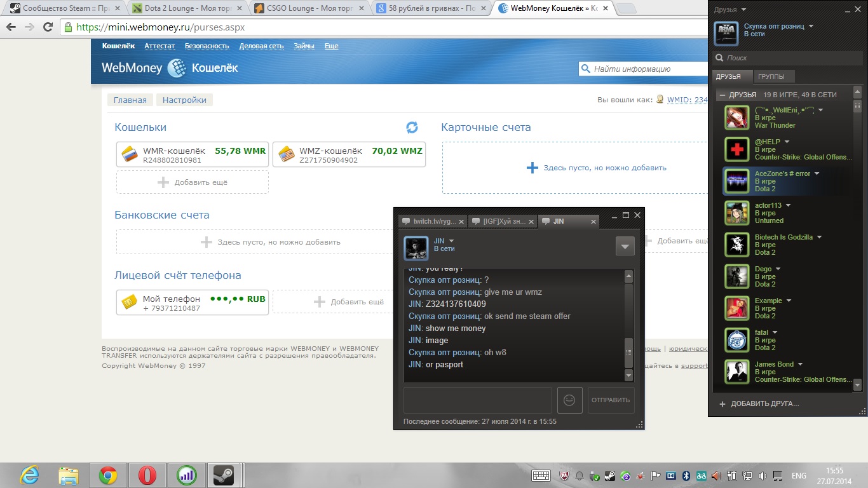Click the Chrome taskbar button
This screenshot has width=868, height=488.
[x=108, y=475]
